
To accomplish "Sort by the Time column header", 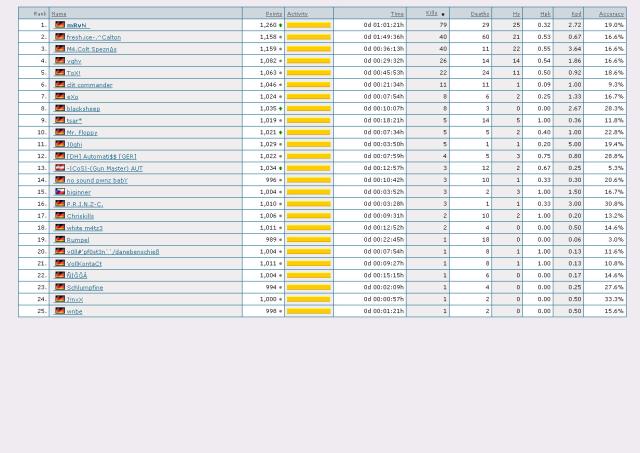I will tap(397, 14).
